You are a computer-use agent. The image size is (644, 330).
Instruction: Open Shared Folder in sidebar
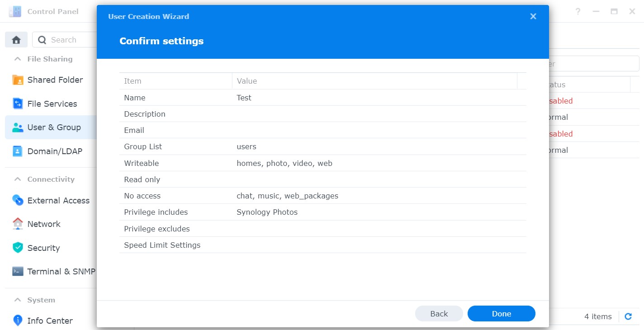55,80
